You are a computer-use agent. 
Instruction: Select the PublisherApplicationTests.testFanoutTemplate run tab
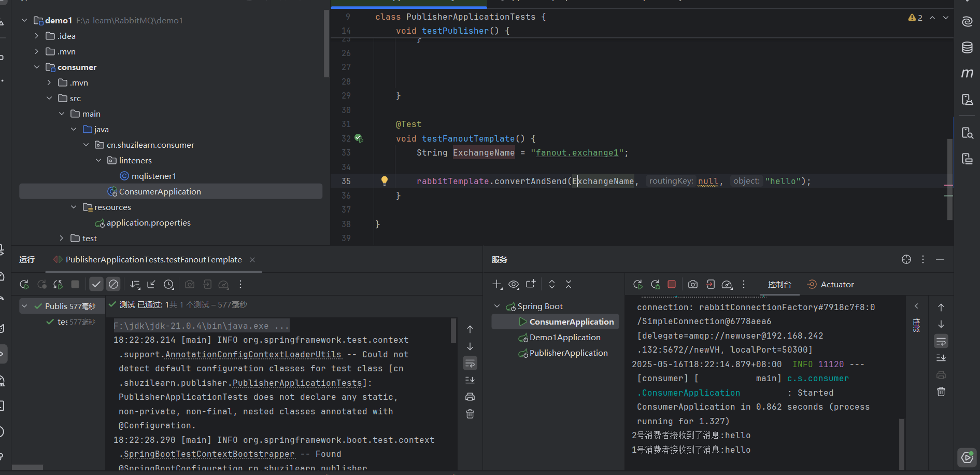coord(153,259)
